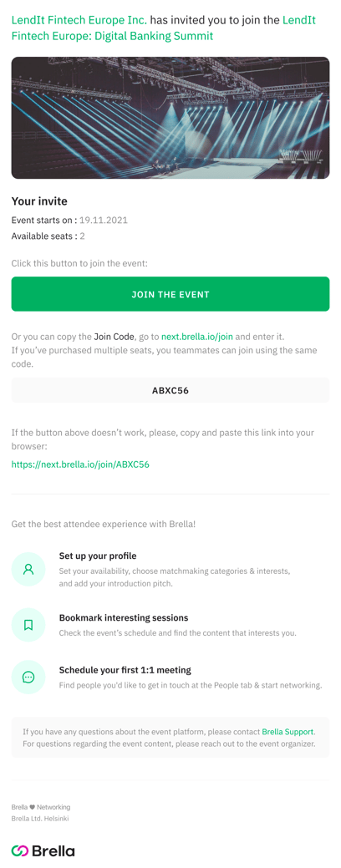Screen dimensions: 341x868
Task: Open the https://next.brella.io/join/ABXC56 link
Action: point(80,464)
